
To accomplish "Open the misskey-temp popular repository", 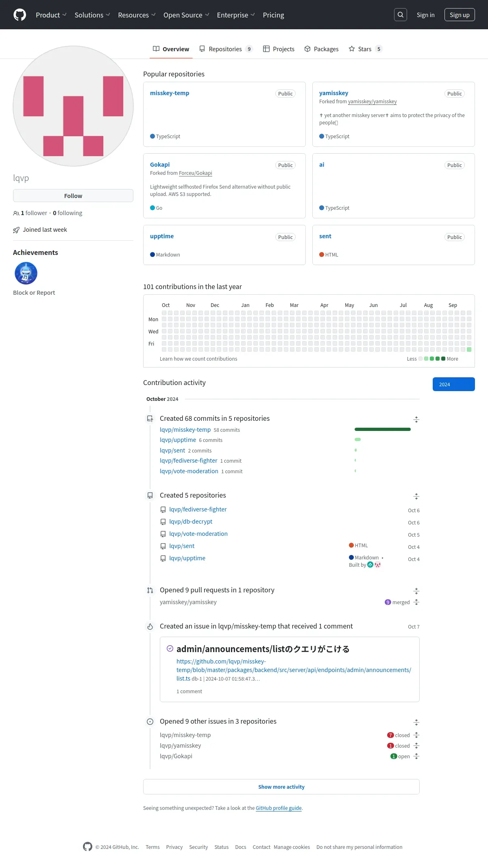I will (x=170, y=93).
